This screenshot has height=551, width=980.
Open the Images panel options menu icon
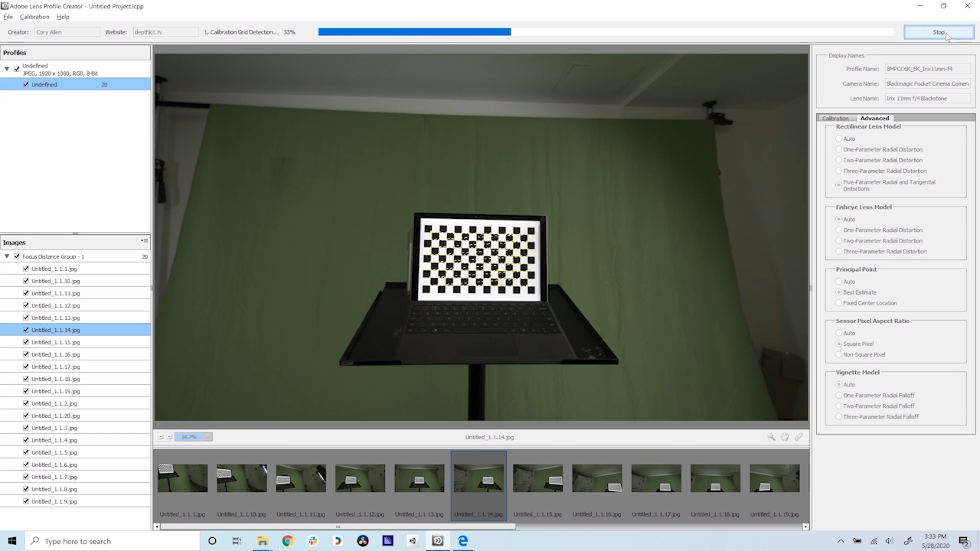(144, 241)
